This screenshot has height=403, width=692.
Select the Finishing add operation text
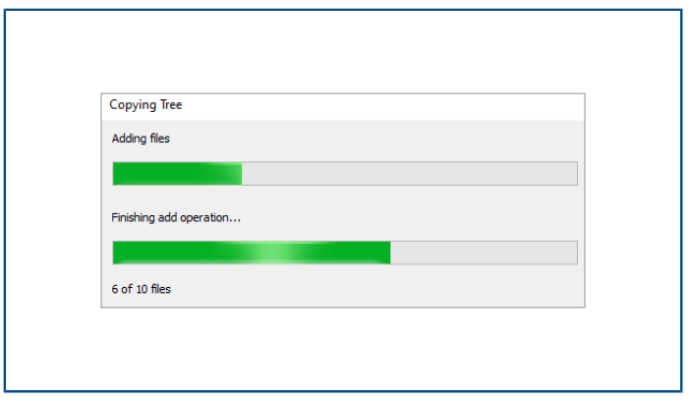click(x=176, y=218)
